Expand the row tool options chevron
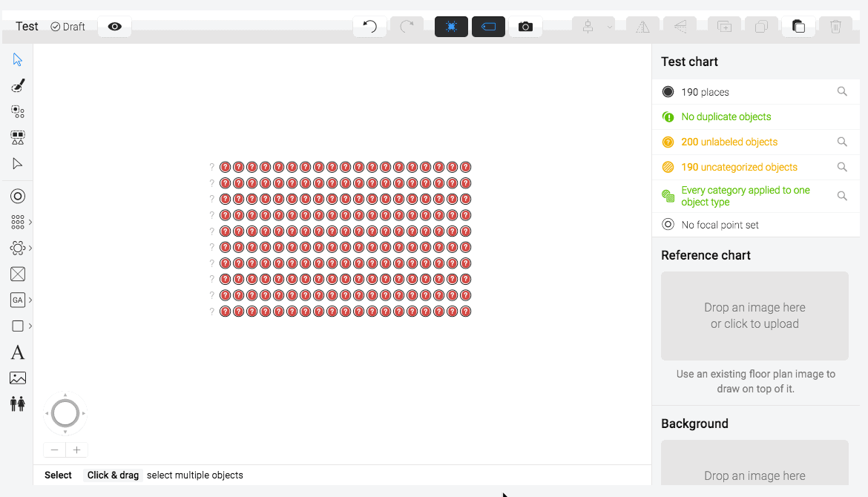 click(x=30, y=222)
